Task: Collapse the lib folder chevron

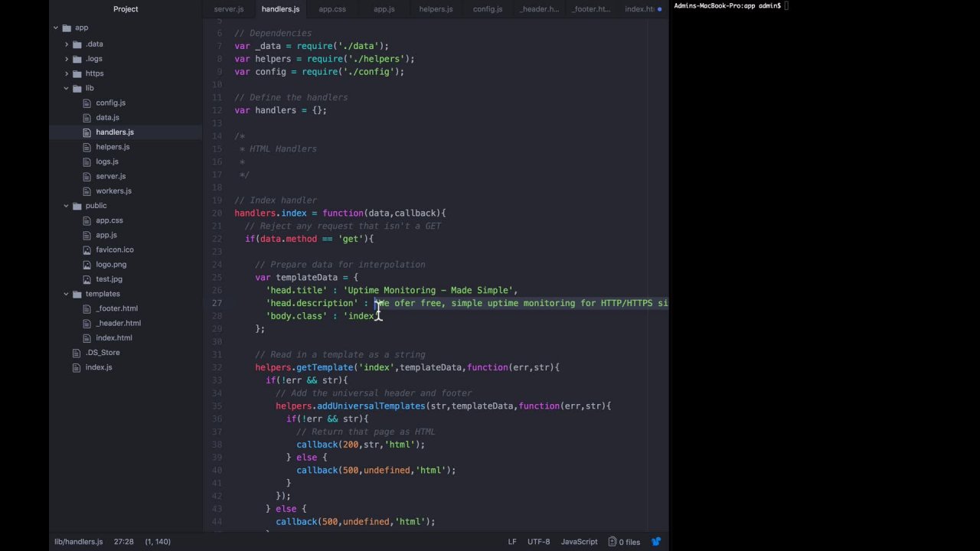Action: [66, 88]
